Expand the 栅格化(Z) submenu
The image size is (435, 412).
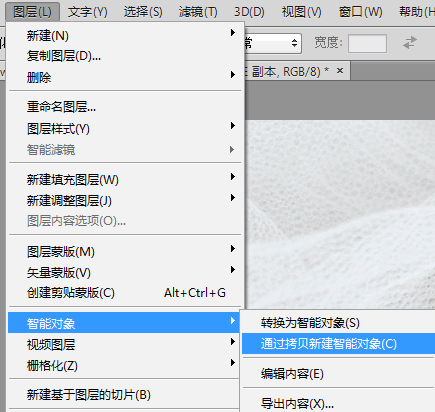(x=124, y=365)
